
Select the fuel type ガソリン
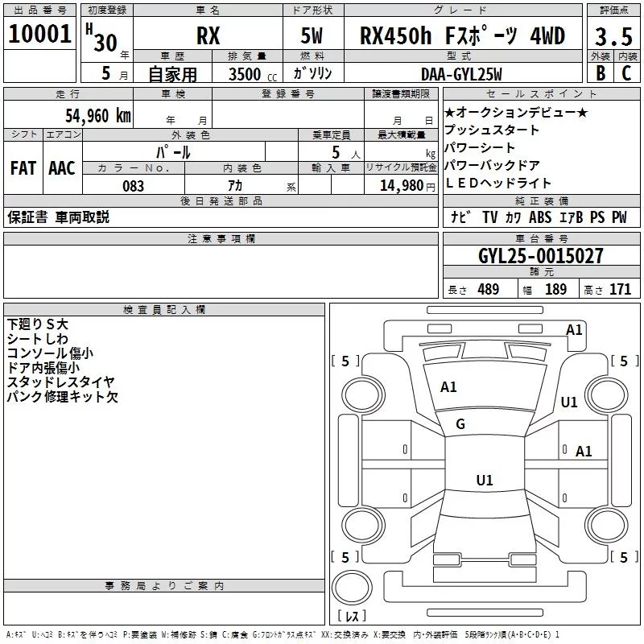312,73
